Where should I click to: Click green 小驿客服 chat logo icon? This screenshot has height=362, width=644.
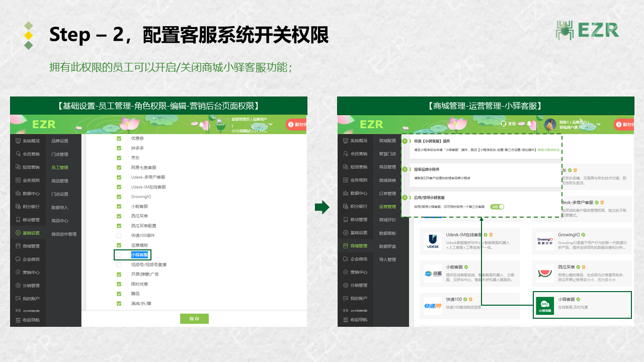pos(544,307)
